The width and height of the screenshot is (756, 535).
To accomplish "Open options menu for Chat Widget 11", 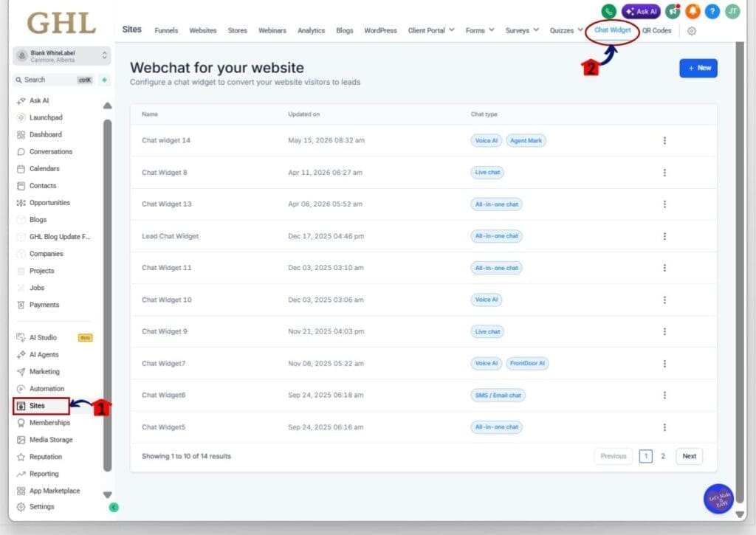I will 664,268.
